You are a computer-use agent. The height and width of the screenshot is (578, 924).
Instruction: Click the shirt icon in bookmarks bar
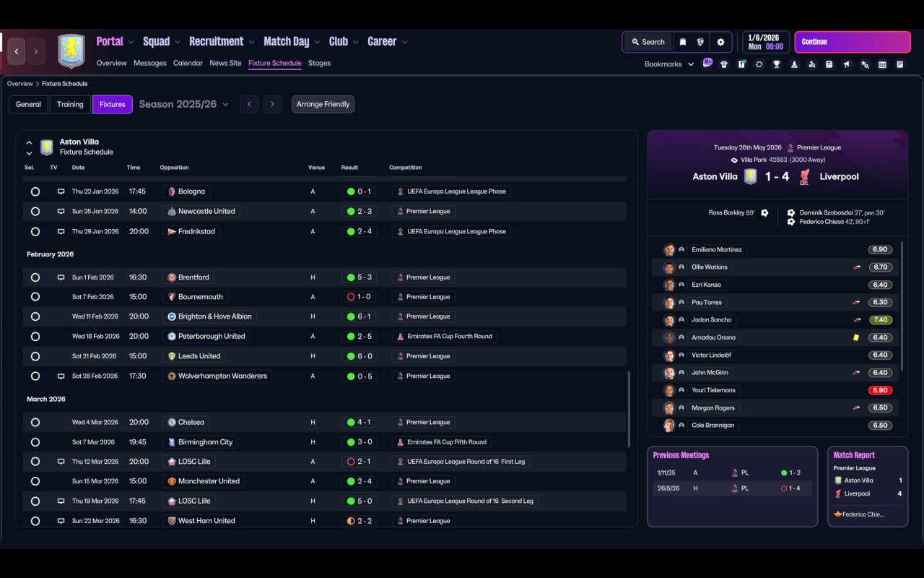(x=724, y=64)
